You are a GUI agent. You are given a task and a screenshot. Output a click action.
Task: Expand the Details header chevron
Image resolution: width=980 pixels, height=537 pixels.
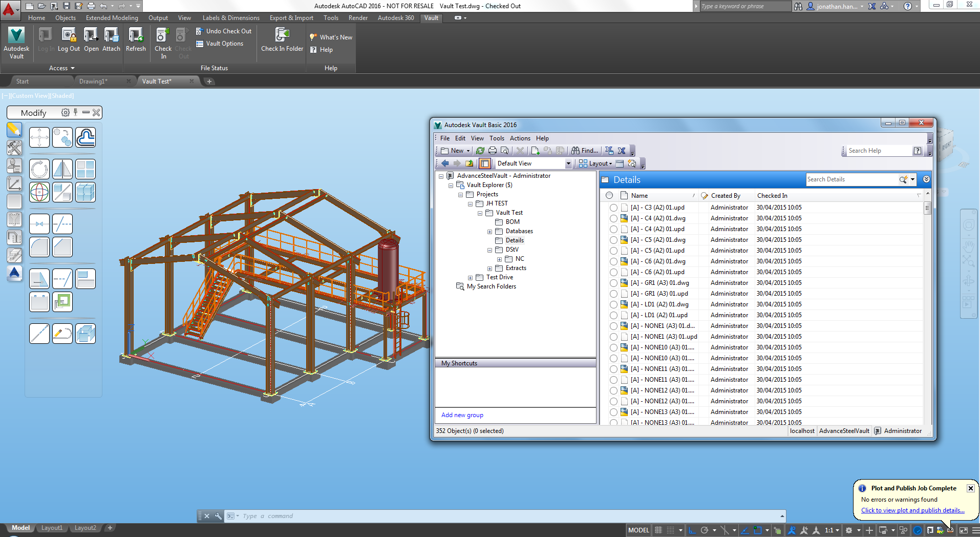click(x=926, y=179)
